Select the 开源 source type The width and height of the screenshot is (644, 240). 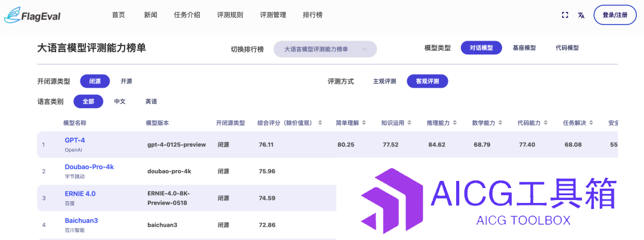pos(126,81)
